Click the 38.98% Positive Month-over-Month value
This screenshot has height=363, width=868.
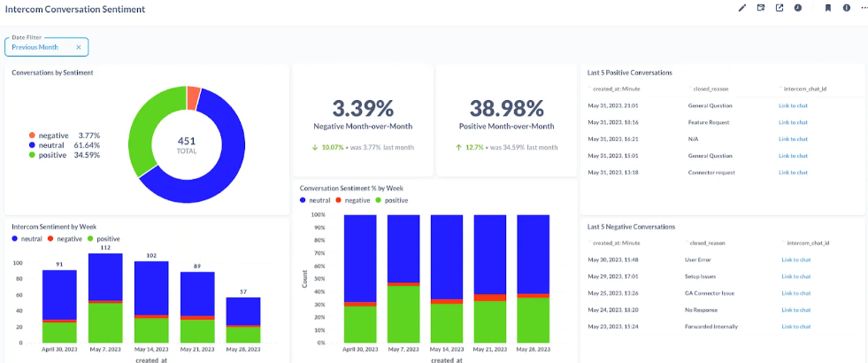(x=506, y=109)
